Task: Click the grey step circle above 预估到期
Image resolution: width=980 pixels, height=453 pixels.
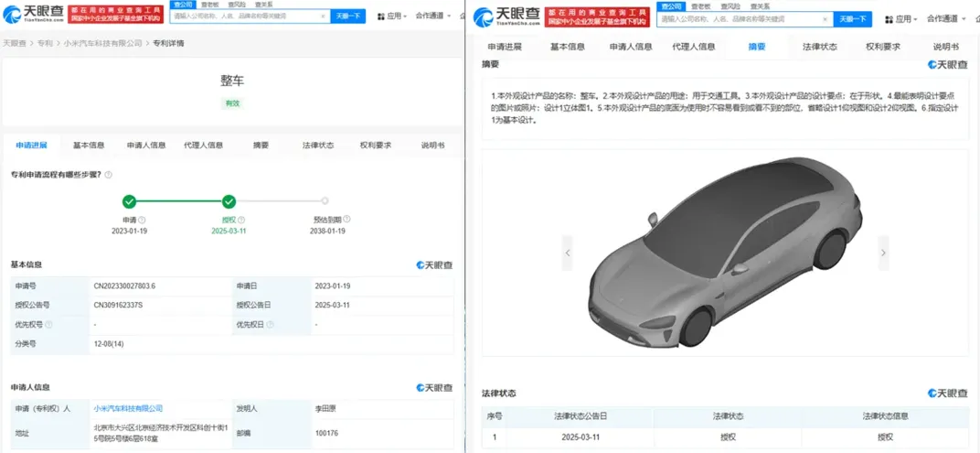Action: coord(325,200)
